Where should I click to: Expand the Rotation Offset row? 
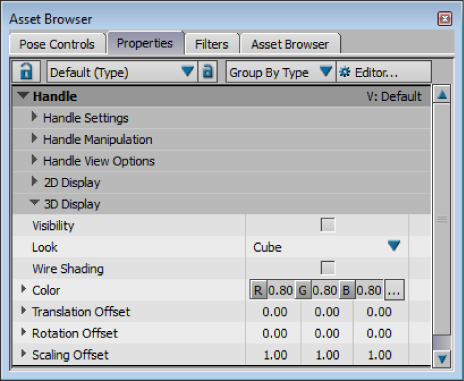click(23, 332)
